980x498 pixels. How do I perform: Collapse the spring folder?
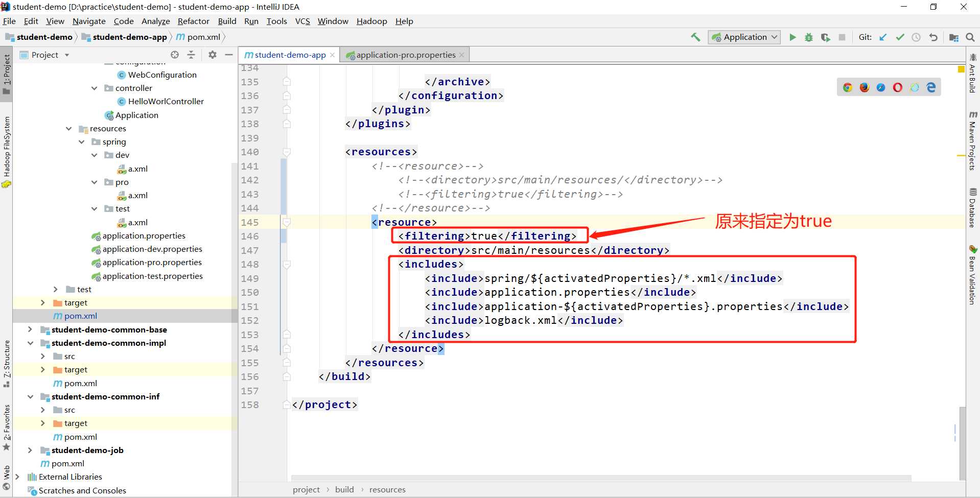point(82,142)
